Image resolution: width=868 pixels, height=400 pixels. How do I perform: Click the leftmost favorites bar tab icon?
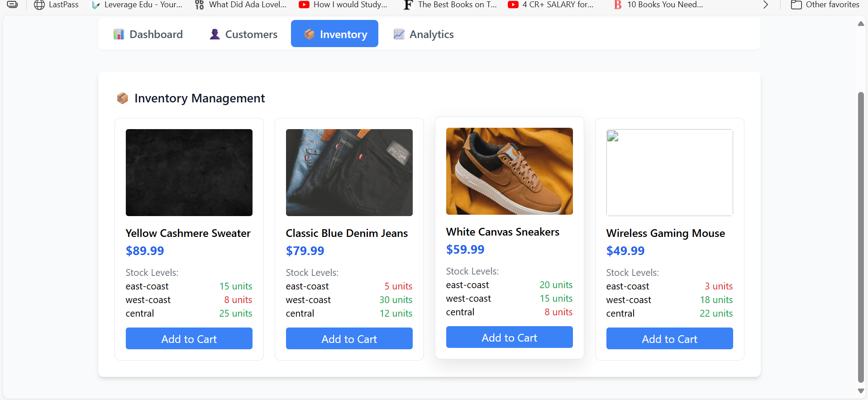[x=13, y=5]
